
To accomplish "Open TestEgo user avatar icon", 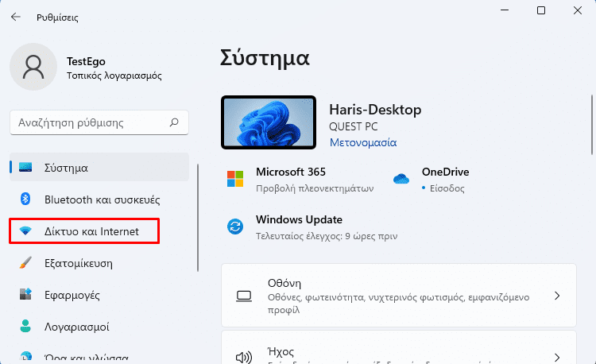I will pyautogui.click(x=33, y=67).
